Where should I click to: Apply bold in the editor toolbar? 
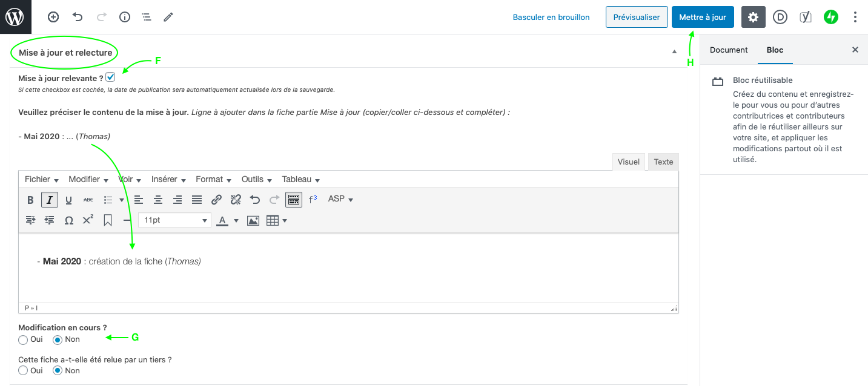30,200
